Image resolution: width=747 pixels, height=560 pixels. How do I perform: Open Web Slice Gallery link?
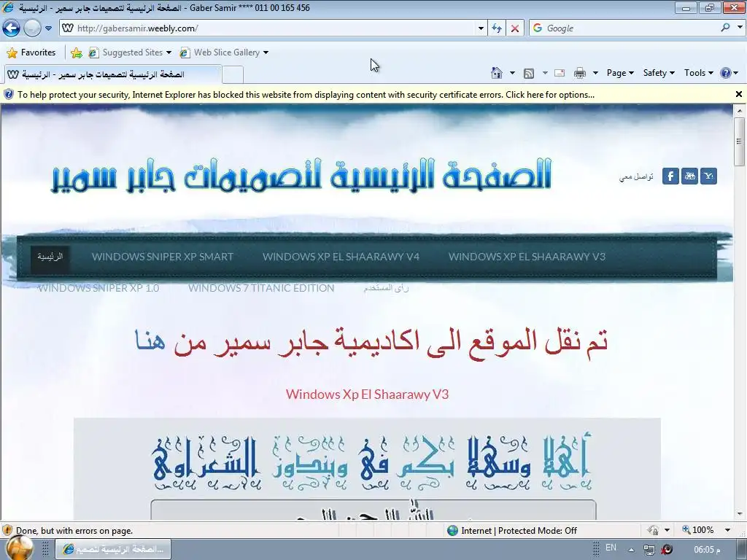220,52
